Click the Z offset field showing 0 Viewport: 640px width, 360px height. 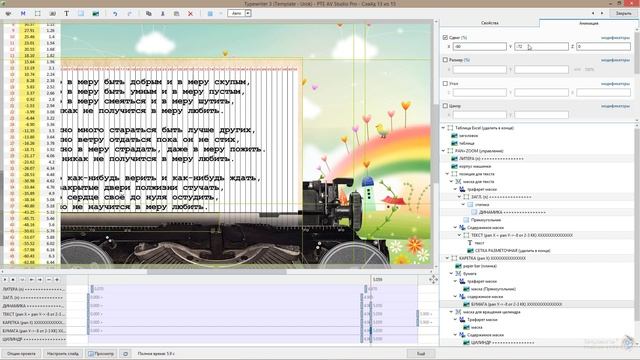point(603,47)
